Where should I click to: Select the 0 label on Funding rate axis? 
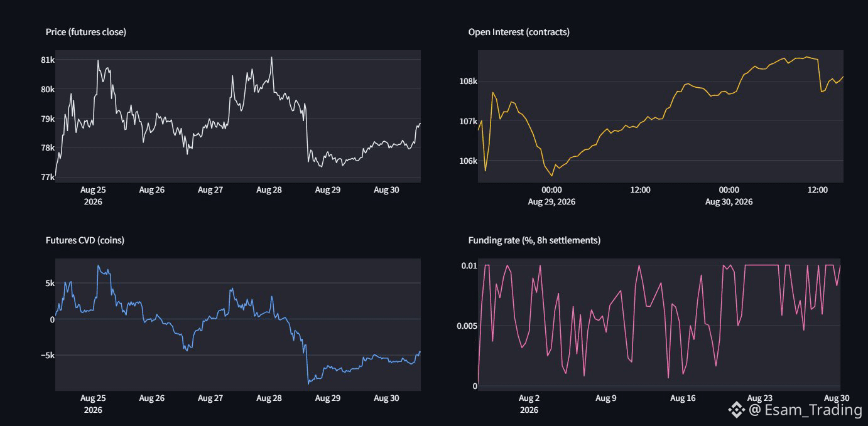[x=475, y=386]
